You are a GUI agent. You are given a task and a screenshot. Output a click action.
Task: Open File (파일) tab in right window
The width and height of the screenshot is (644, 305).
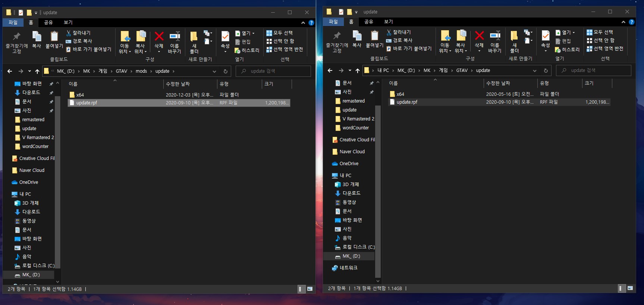point(333,22)
